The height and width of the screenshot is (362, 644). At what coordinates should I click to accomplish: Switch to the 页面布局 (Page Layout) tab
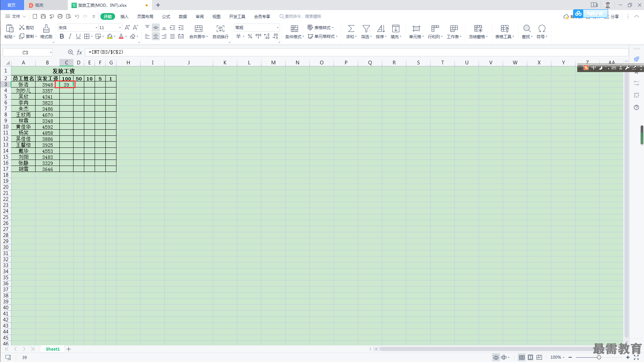pos(145,16)
